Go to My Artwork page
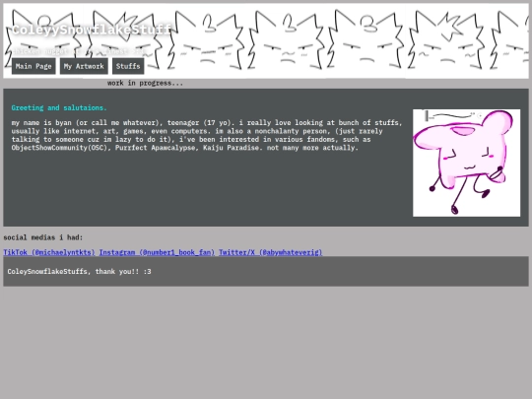The width and height of the screenshot is (532, 399). pyautogui.click(x=84, y=66)
